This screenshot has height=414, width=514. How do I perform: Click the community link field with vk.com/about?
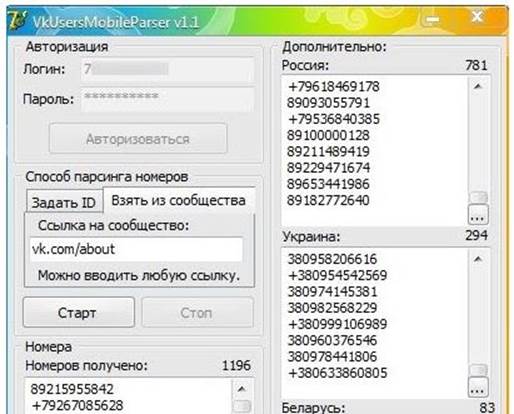pos(136,249)
